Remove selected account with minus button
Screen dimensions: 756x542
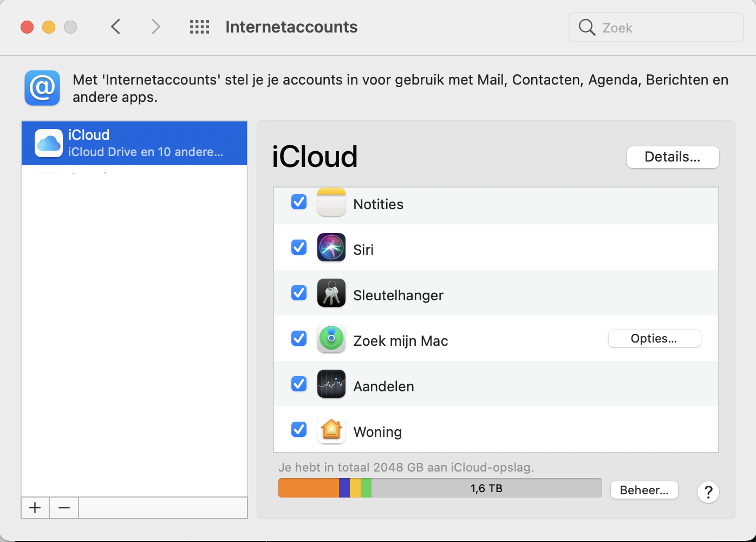(x=64, y=508)
